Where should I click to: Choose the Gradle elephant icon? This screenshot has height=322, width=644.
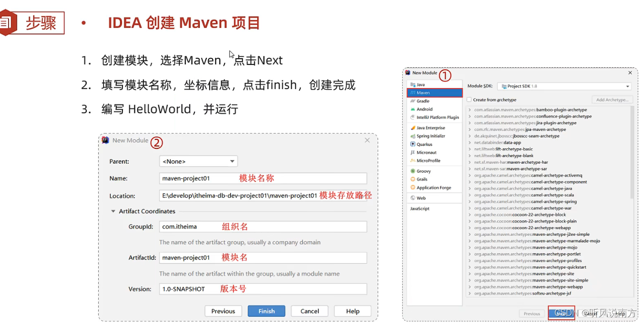pyautogui.click(x=413, y=101)
